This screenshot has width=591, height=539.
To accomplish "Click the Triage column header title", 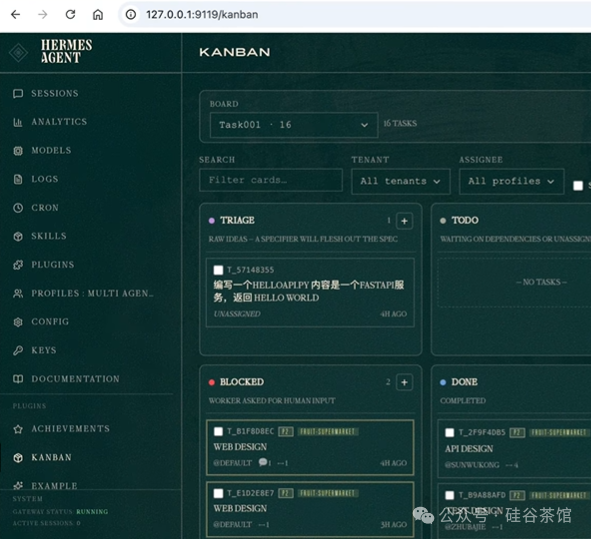I will [237, 220].
